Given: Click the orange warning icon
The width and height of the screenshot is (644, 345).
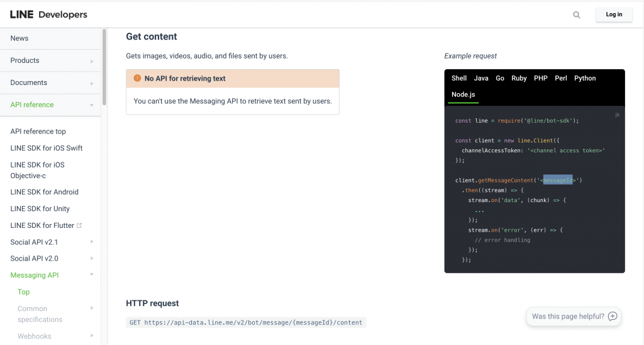Looking at the screenshot, I should point(137,79).
